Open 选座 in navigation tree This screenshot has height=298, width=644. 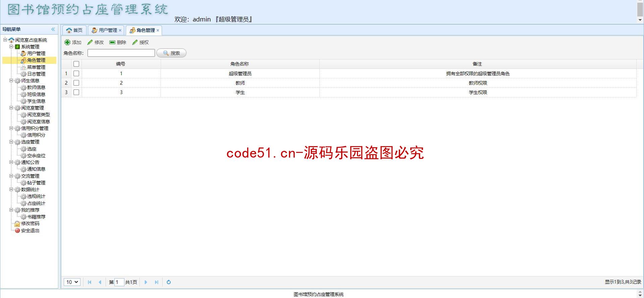point(32,149)
